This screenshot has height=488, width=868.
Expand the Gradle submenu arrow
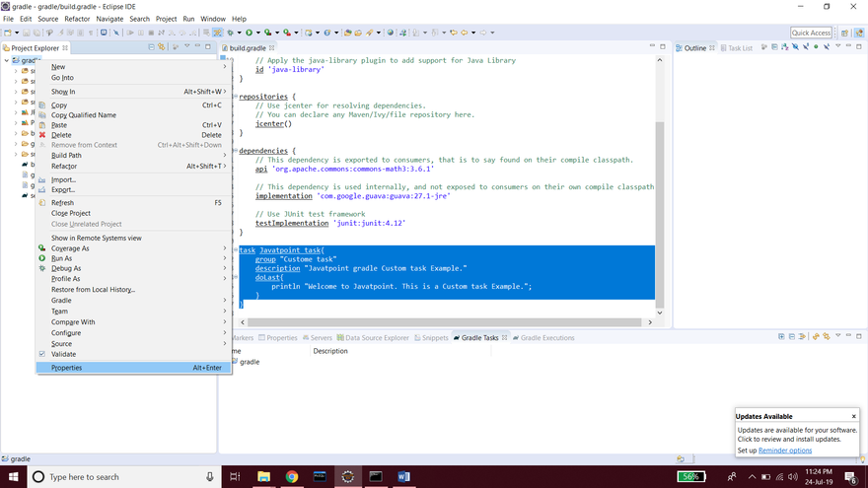click(x=225, y=301)
